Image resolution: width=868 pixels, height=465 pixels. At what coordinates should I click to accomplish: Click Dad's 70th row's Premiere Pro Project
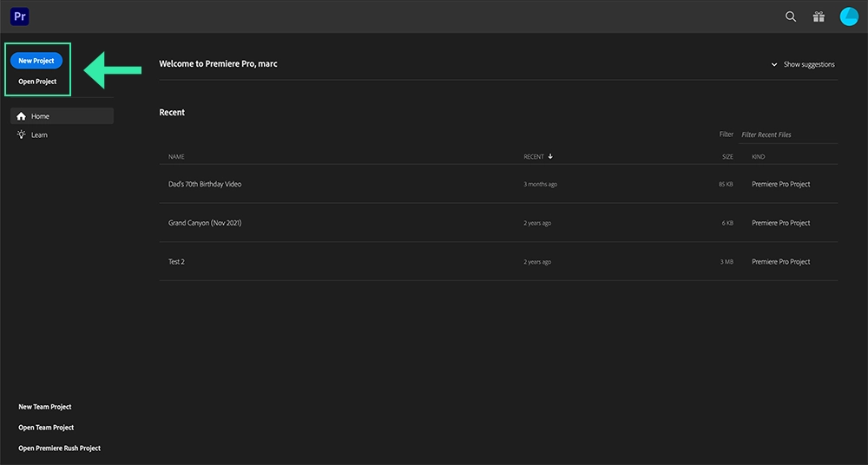click(780, 184)
